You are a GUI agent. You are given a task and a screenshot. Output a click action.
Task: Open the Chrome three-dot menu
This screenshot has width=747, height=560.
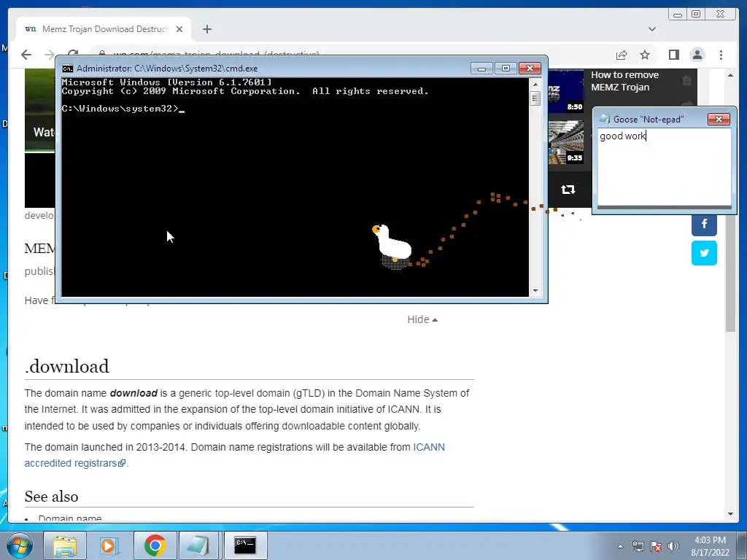point(721,55)
